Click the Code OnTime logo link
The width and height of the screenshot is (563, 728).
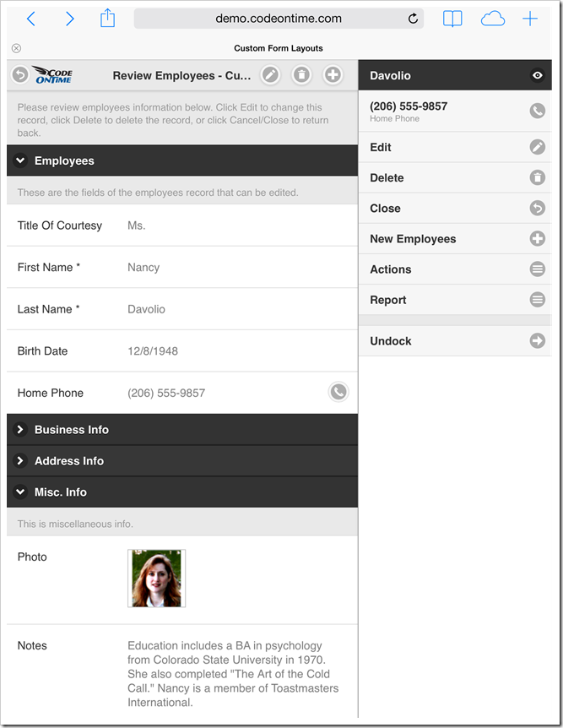pyautogui.click(x=52, y=75)
